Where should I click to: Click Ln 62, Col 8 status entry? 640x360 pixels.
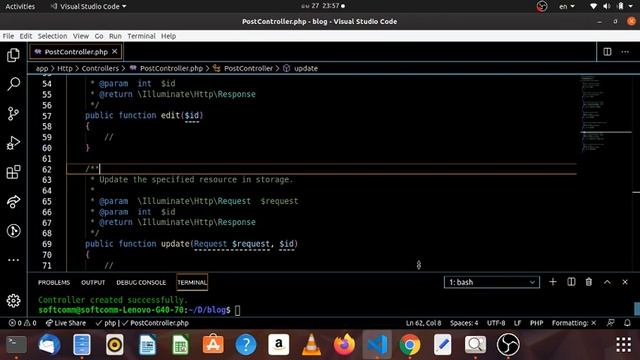click(x=423, y=323)
